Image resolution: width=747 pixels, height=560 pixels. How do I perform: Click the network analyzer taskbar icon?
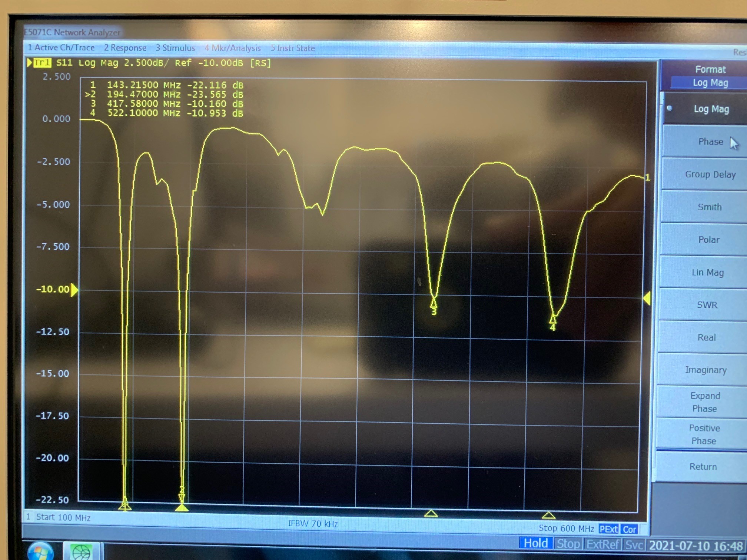point(82,552)
